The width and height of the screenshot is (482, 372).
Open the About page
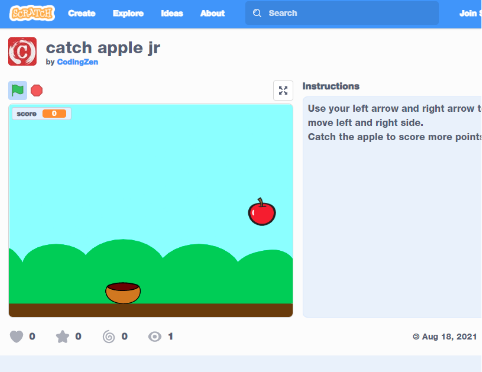(213, 13)
